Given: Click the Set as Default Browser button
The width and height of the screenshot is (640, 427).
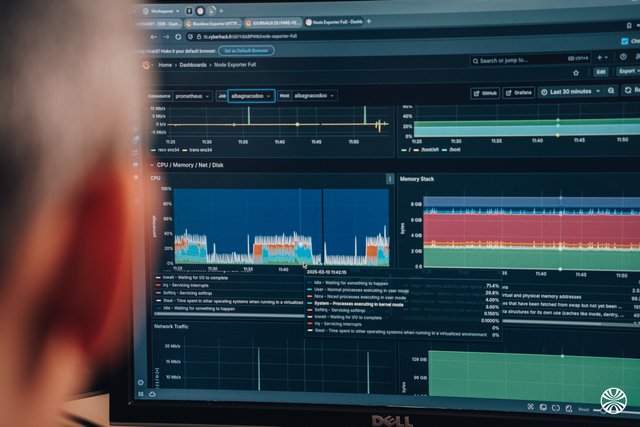Looking at the screenshot, I should pos(244,49).
